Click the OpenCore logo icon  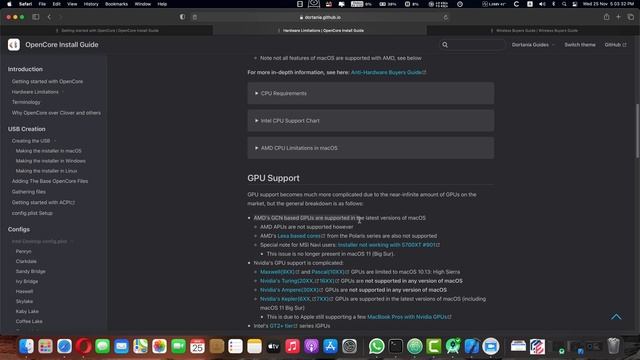tap(14, 44)
